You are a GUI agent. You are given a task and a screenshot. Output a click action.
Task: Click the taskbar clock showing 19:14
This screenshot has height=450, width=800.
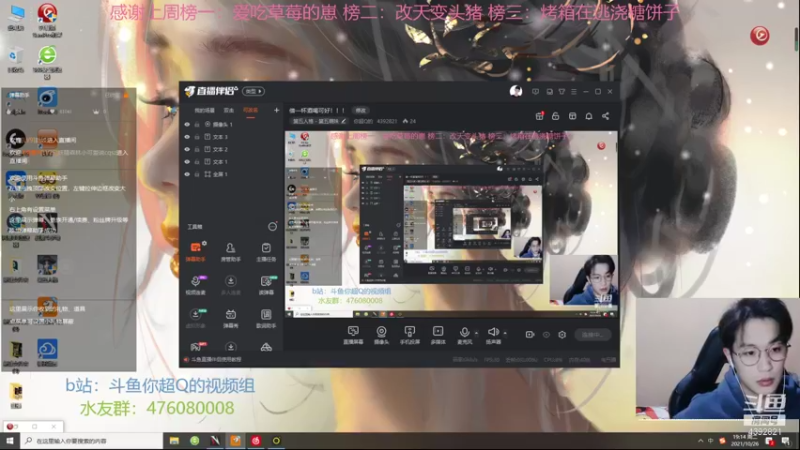pyautogui.click(x=744, y=441)
